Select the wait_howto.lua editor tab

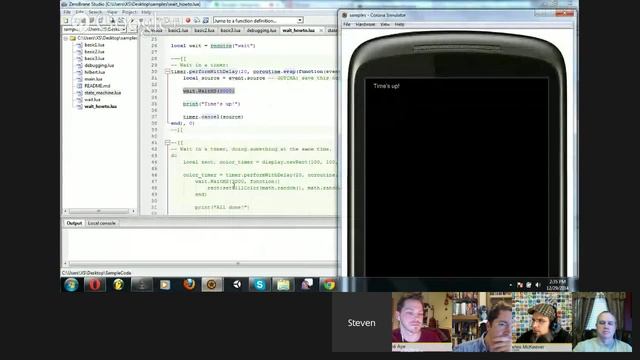(298, 31)
